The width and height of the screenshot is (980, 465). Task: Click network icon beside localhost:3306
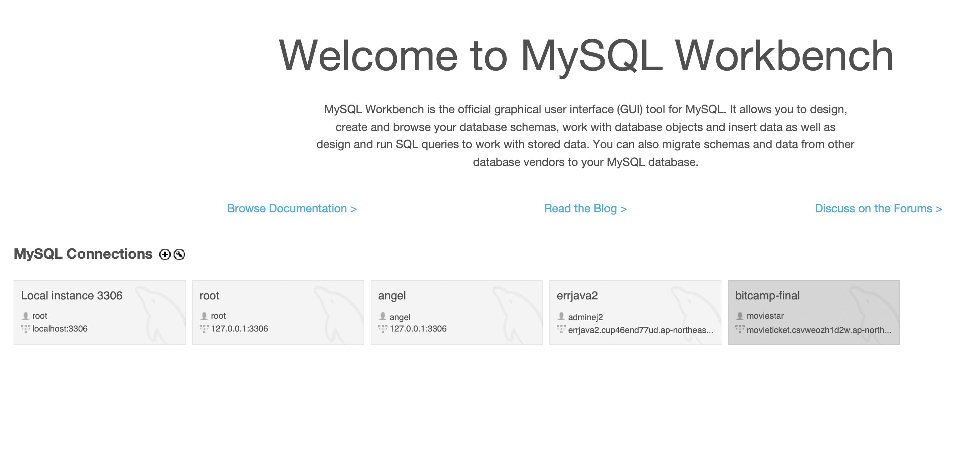25,329
